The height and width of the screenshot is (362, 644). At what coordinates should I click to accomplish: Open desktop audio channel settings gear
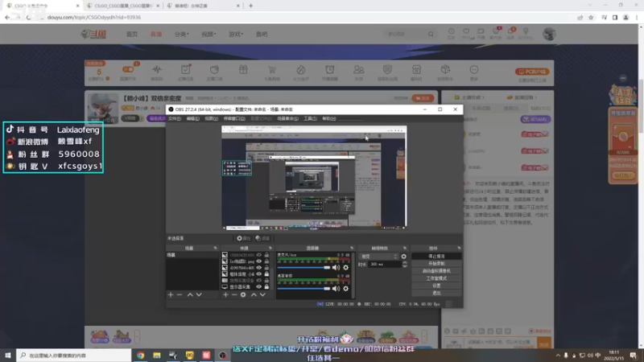pos(346,289)
